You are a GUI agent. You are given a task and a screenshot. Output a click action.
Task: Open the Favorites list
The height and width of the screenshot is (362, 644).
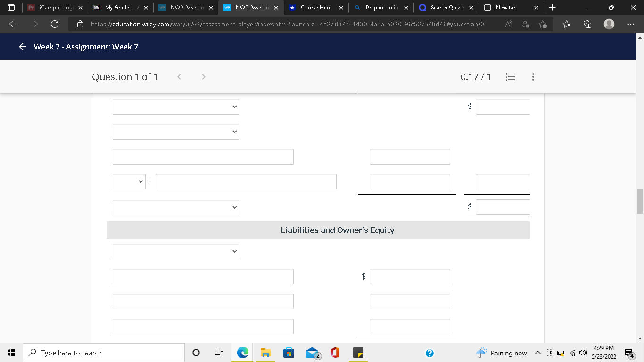coord(568,24)
